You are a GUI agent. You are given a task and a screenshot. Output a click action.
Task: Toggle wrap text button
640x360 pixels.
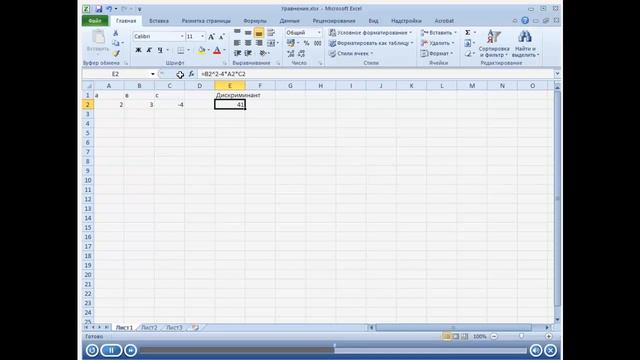270,32
